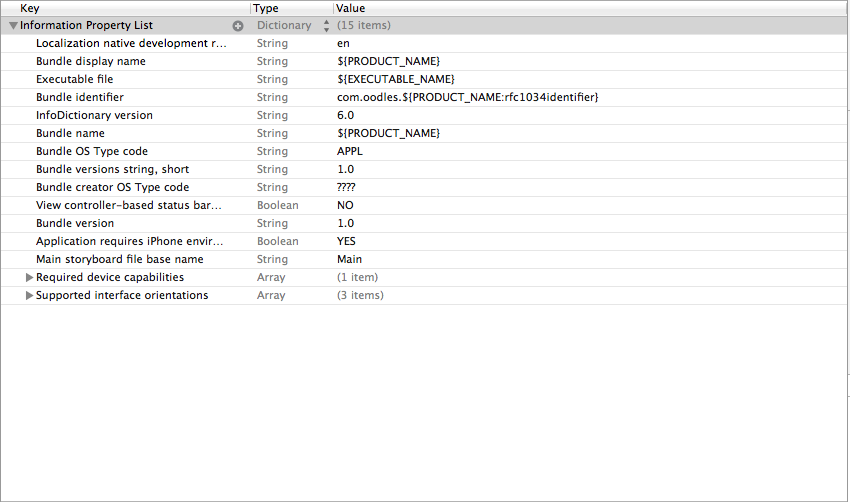Image resolution: width=850 pixels, height=502 pixels.
Task: Click the APPL type code value
Action: [x=350, y=151]
